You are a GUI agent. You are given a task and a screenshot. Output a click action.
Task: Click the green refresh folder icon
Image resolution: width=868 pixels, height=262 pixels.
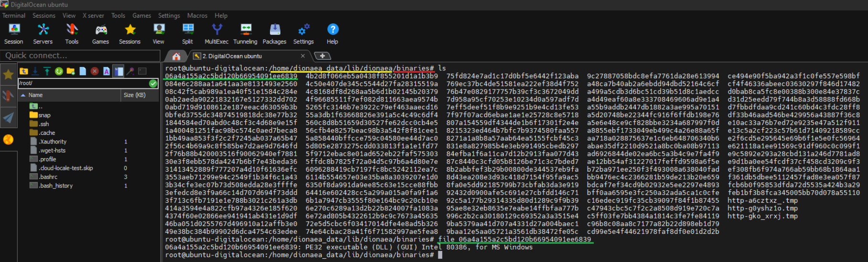[59, 71]
